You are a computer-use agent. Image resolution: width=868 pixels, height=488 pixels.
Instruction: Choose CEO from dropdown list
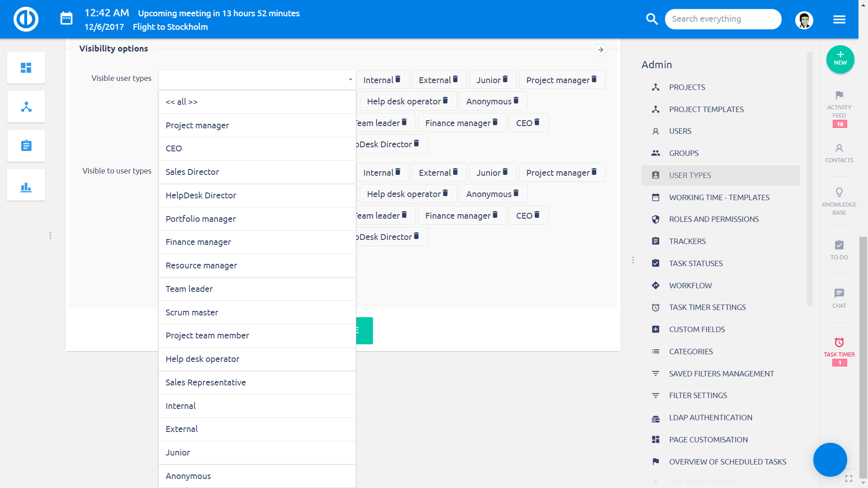pos(257,149)
